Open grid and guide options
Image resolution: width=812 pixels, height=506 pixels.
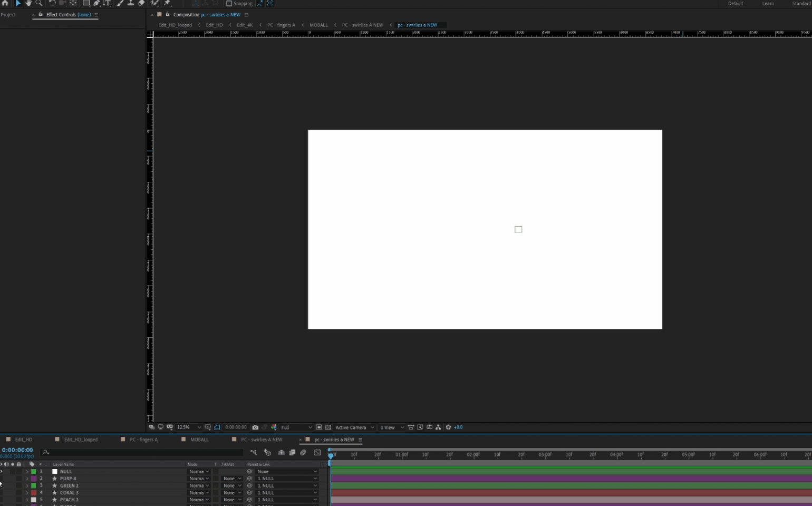(x=208, y=427)
